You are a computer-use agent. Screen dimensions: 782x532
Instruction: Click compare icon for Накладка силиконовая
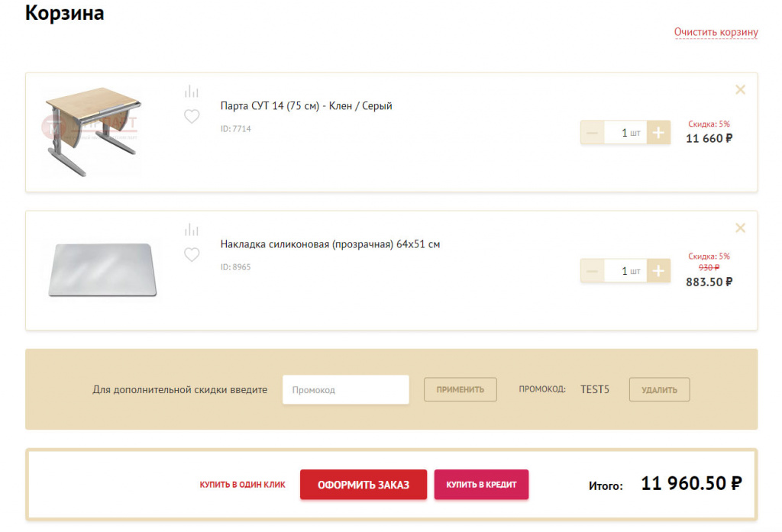point(192,230)
